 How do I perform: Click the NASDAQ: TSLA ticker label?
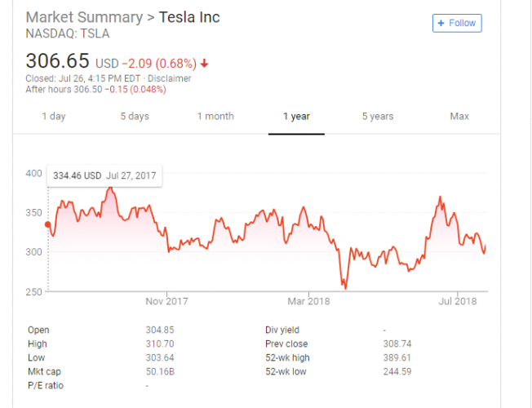tap(68, 34)
